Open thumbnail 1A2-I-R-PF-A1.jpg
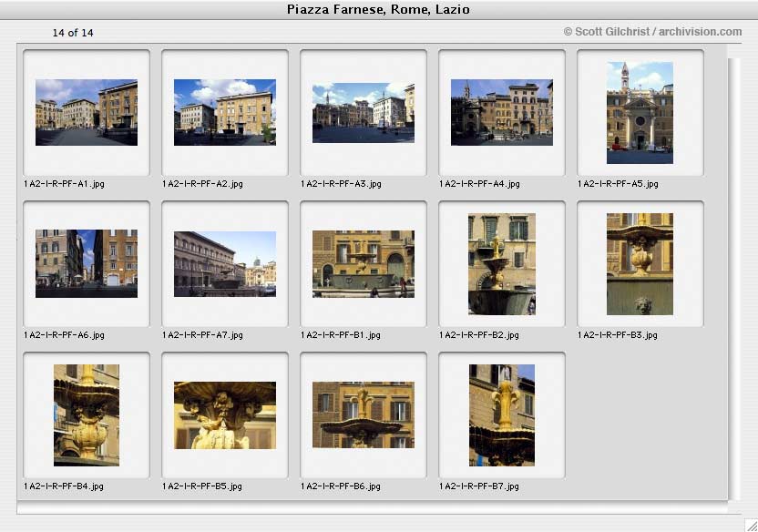Image resolution: width=758 pixels, height=532 pixels. coord(87,112)
